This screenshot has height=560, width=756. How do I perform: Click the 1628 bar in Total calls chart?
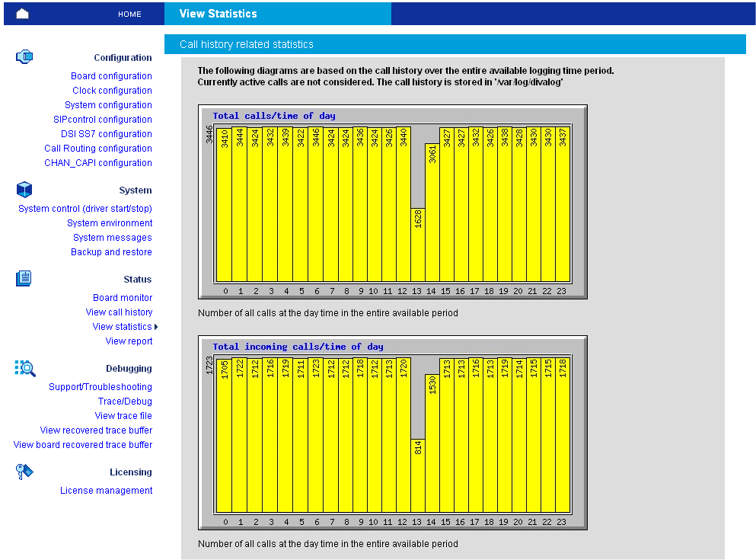tap(418, 244)
